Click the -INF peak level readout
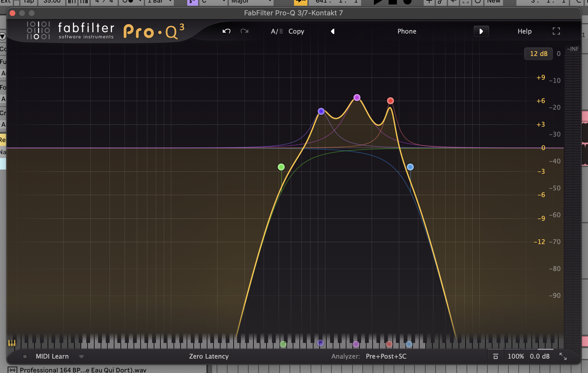This screenshot has width=588, height=373. coord(573,49)
